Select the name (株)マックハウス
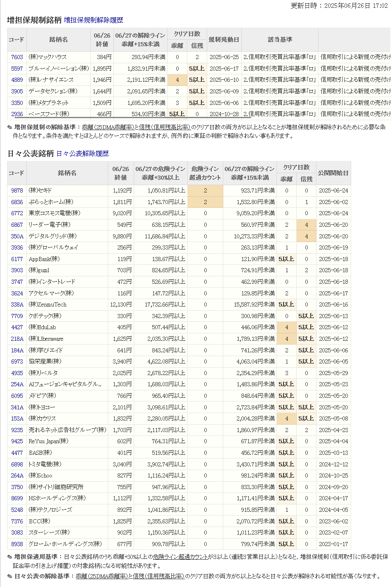 click(x=47, y=57)
